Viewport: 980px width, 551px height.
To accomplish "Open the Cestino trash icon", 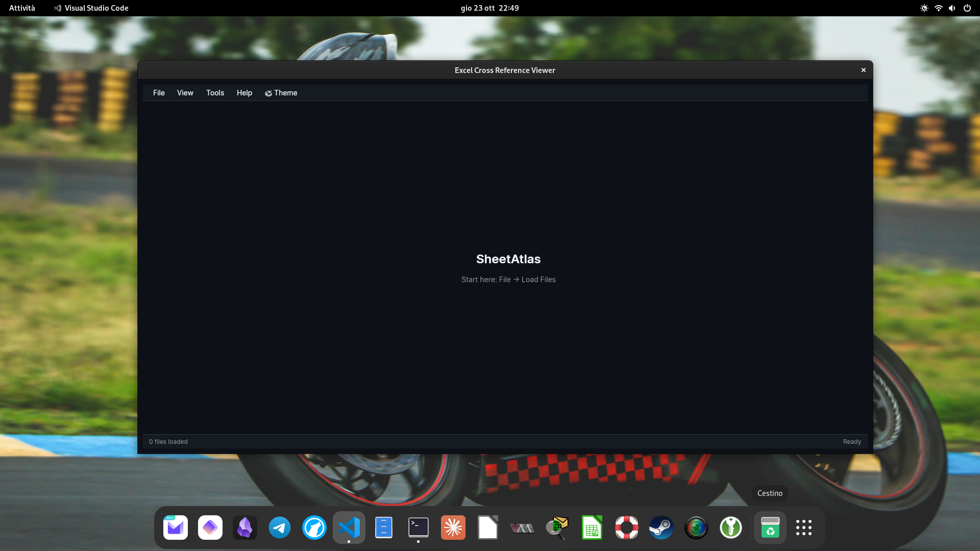I will click(770, 528).
